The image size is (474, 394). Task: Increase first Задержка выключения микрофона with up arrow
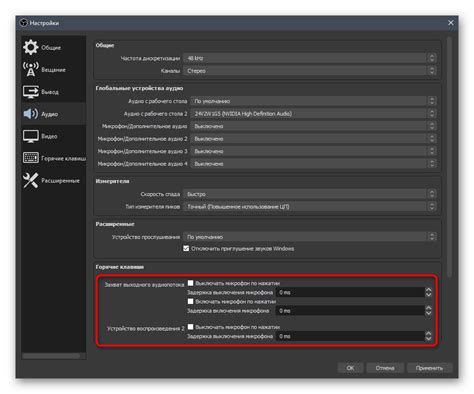point(429,290)
